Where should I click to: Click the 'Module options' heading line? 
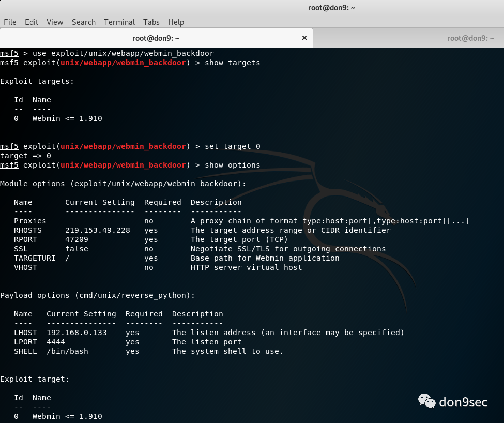123,184
